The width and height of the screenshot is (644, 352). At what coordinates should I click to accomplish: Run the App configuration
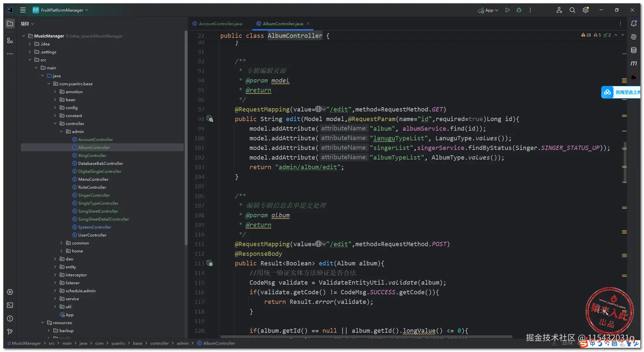coord(508,10)
